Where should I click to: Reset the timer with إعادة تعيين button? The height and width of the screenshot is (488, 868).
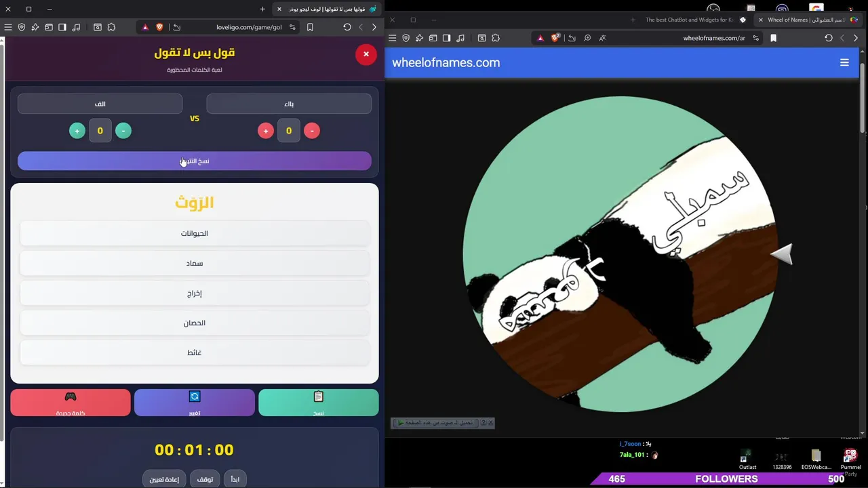164,479
